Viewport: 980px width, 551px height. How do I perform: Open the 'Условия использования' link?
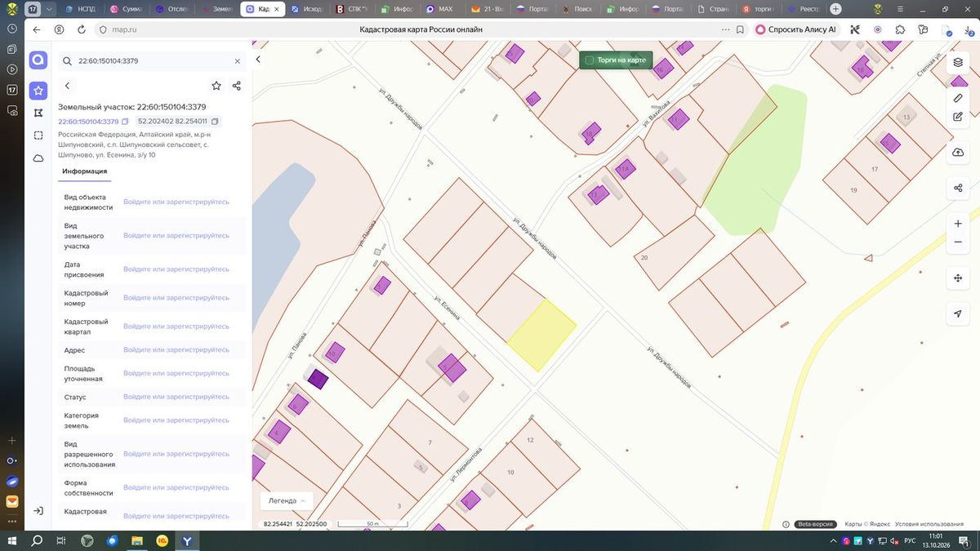click(x=929, y=524)
